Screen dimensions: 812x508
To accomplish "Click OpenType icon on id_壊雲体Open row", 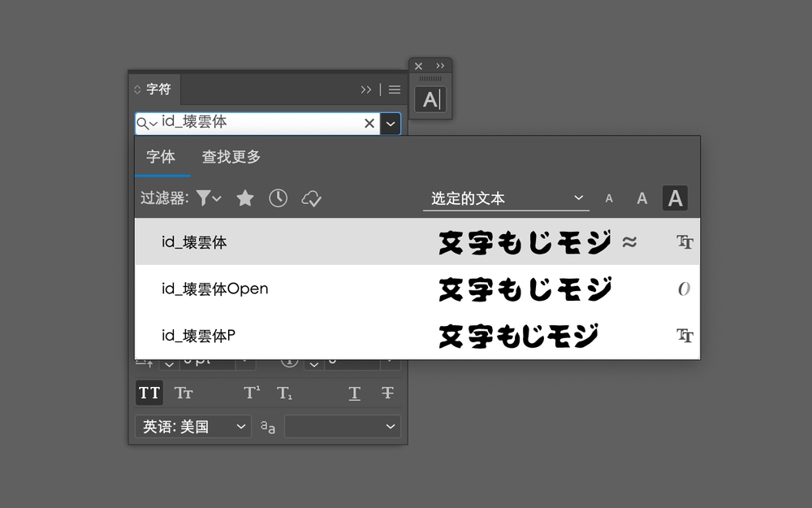I will click(x=684, y=289).
